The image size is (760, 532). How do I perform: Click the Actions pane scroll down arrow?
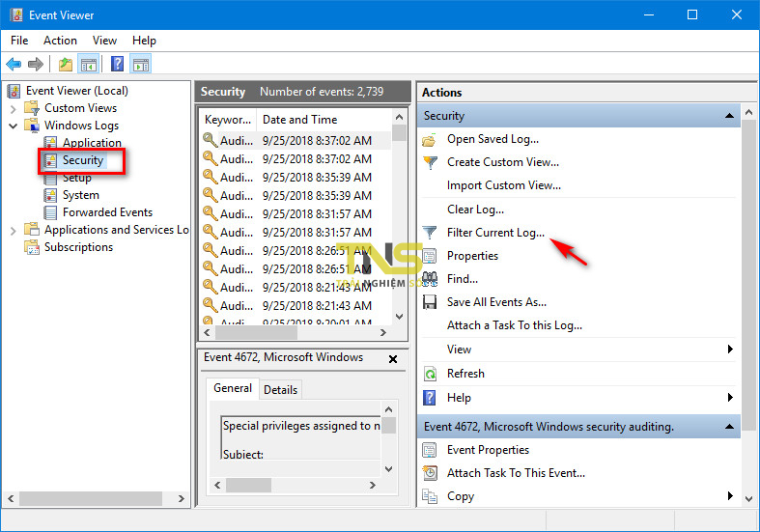[x=748, y=498]
